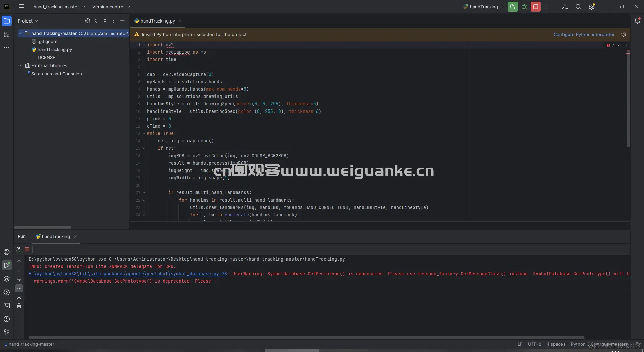
Task: Open editor tabs options menu
Action: 624,21
